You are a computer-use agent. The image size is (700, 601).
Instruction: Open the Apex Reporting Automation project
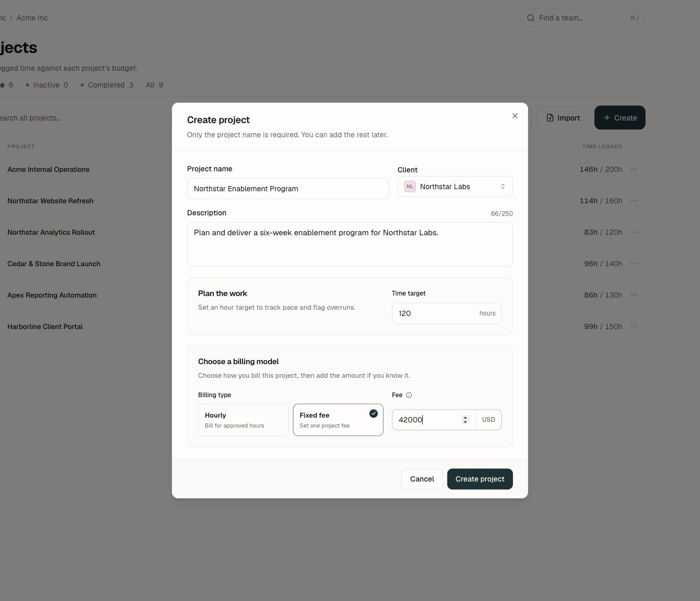(x=52, y=295)
